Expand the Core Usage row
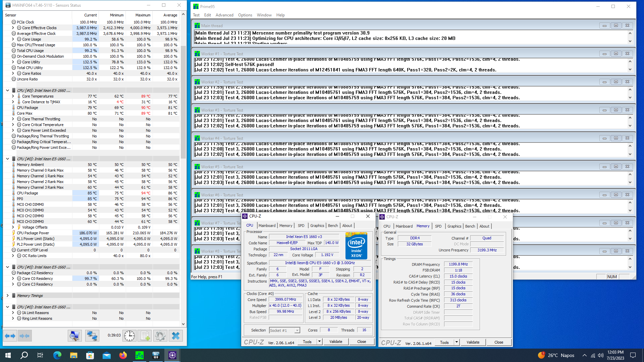The image size is (644, 362). [x=13, y=39]
